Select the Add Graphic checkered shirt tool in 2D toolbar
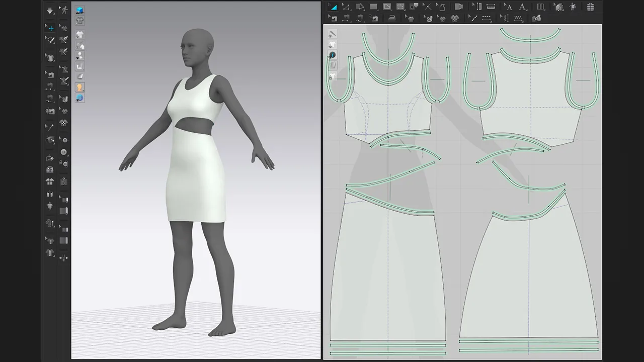 point(455,18)
